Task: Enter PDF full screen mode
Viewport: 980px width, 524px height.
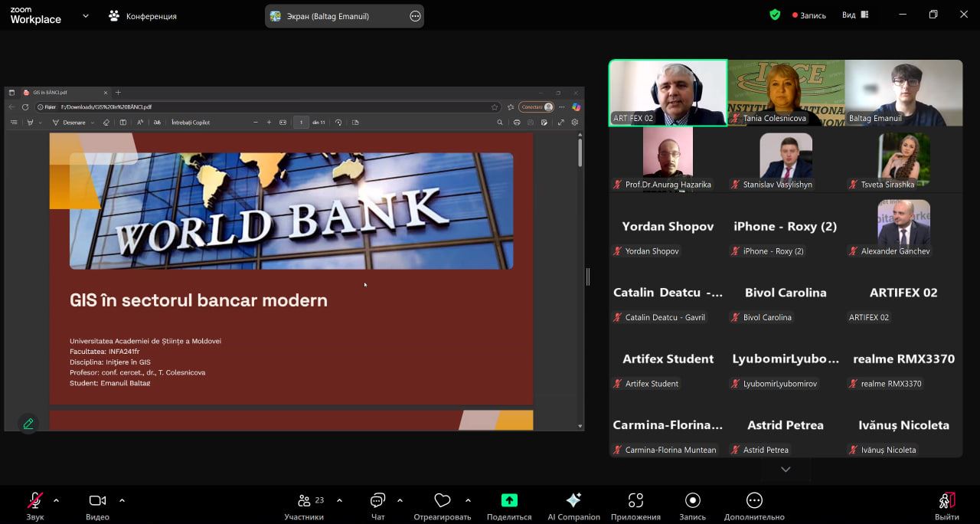Action: click(x=561, y=123)
